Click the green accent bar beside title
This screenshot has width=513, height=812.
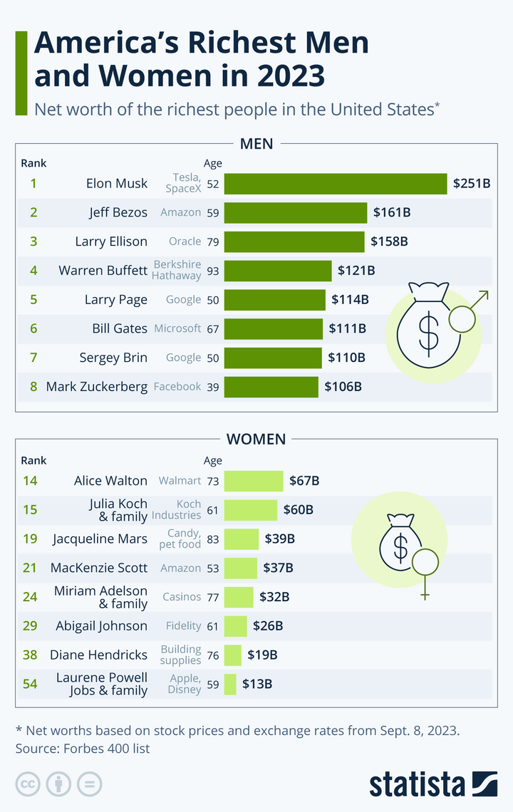click(x=21, y=73)
